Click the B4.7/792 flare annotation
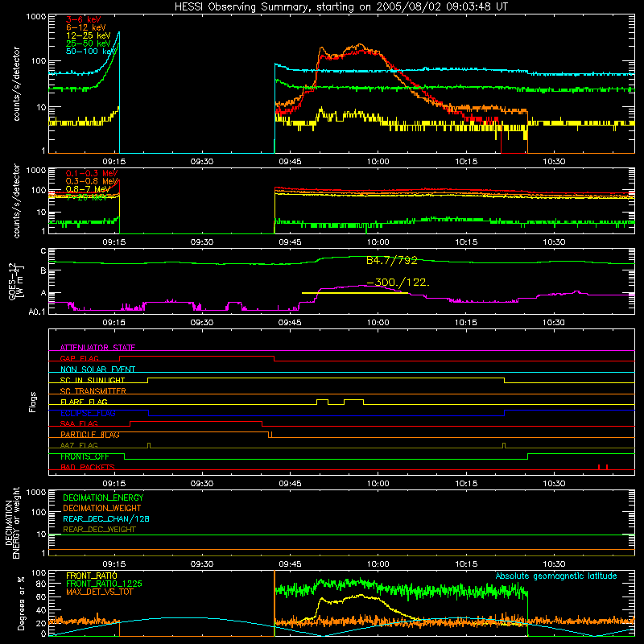This screenshot has width=644, height=644. coord(392,260)
